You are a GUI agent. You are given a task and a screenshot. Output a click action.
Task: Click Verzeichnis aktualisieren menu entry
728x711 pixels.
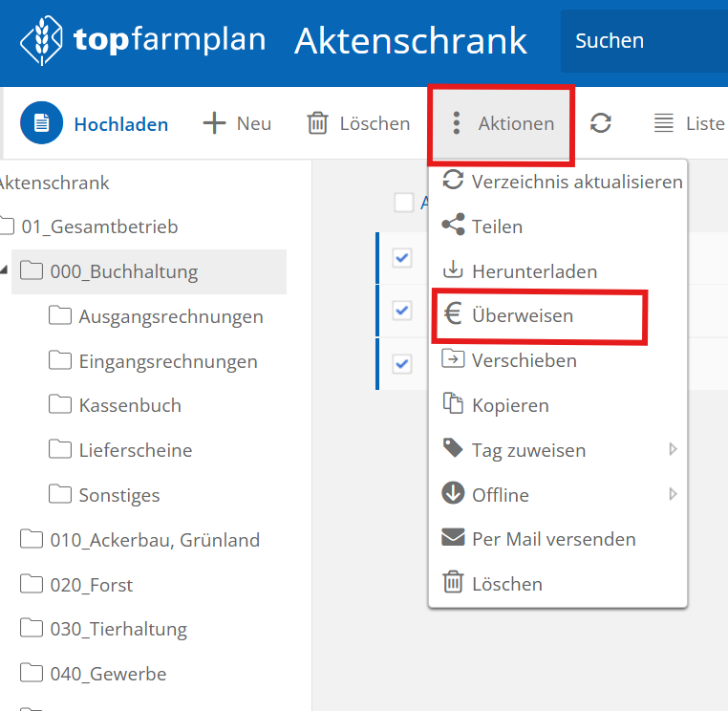[576, 182]
